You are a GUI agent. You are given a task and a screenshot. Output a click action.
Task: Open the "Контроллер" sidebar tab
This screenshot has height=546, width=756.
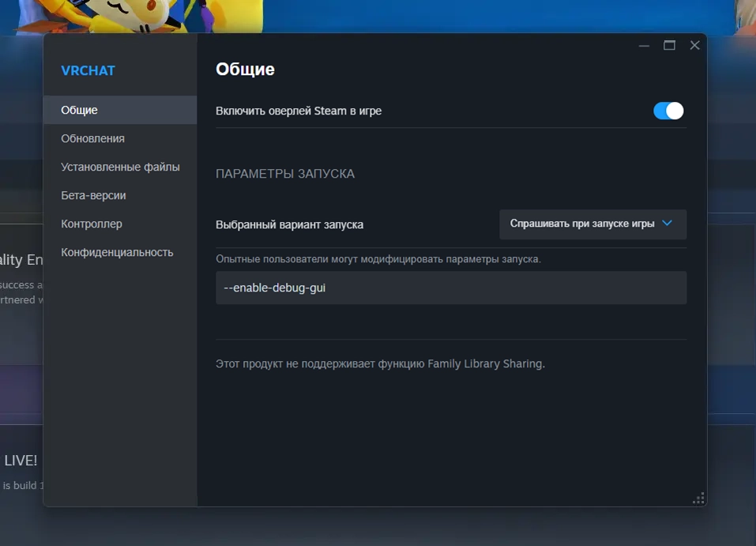click(x=120, y=224)
